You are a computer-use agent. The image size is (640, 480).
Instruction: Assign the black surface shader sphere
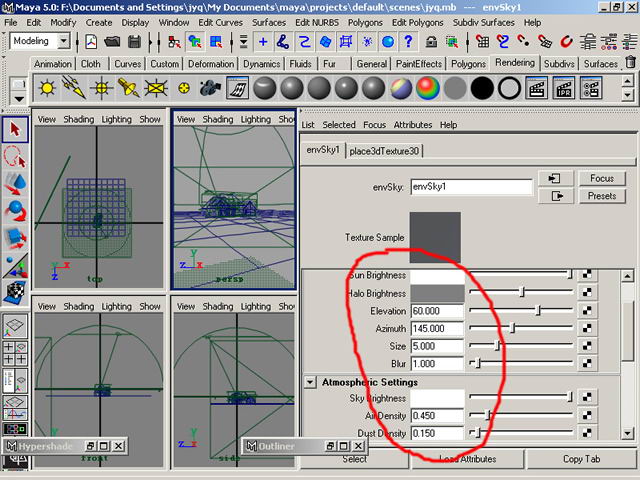click(482, 88)
